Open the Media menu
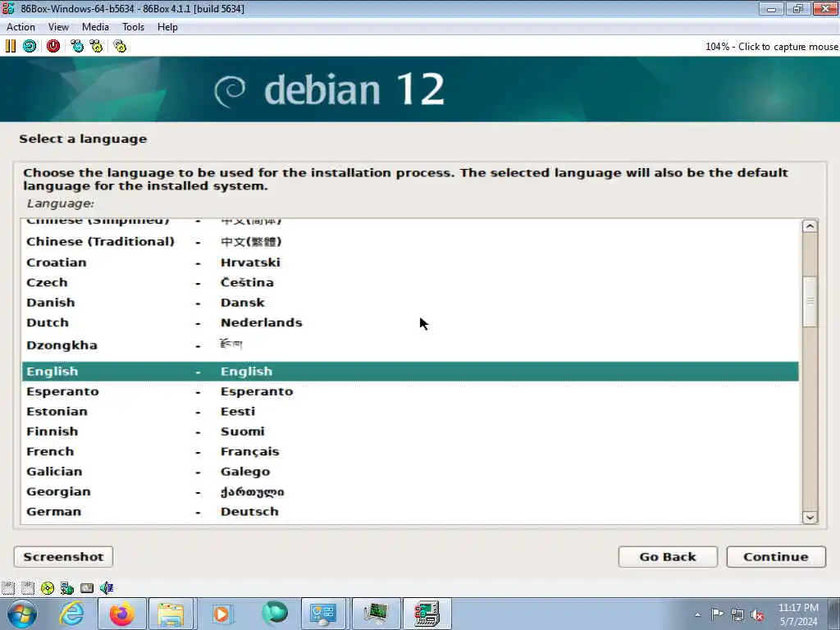The image size is (840, 630). click(95, 27)
